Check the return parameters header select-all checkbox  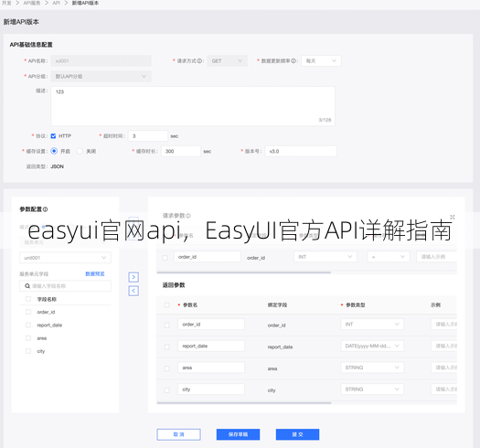click(x=166, y=305)
